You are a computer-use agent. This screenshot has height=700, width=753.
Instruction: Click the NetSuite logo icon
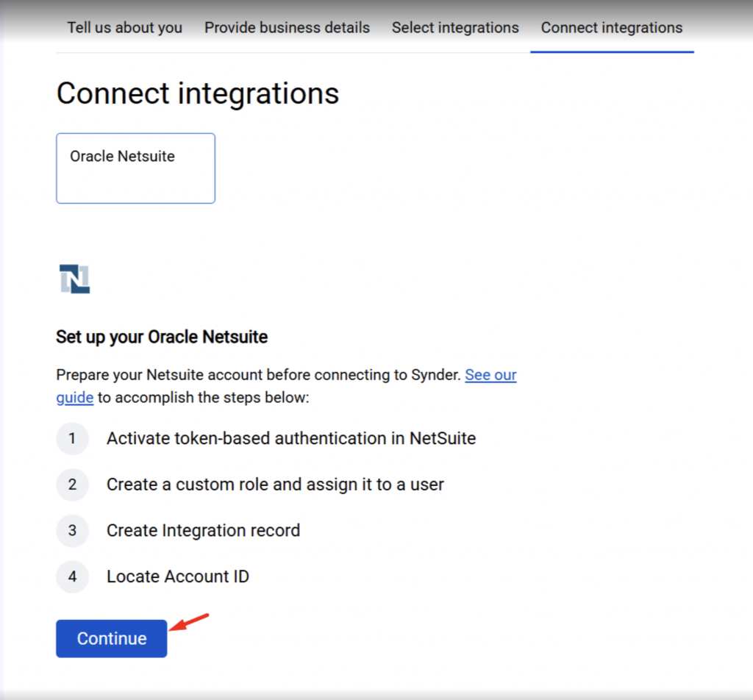(x=74, y=279)
